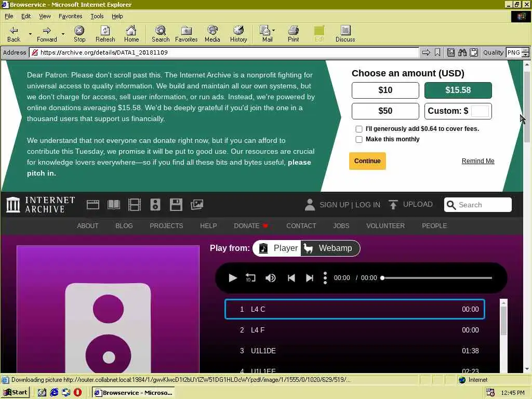This screenshot has width=532, height=399.
Task: Open the Help menu
Action: (117, 16)
